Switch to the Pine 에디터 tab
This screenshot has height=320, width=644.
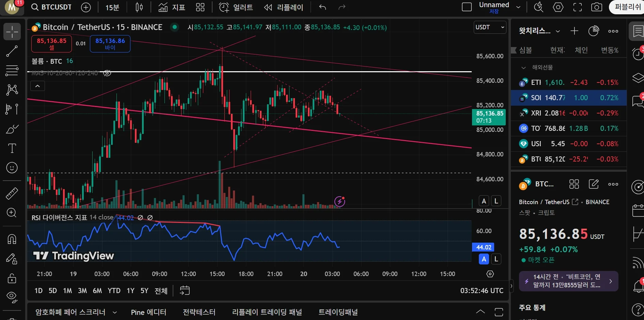pos(148,312)
